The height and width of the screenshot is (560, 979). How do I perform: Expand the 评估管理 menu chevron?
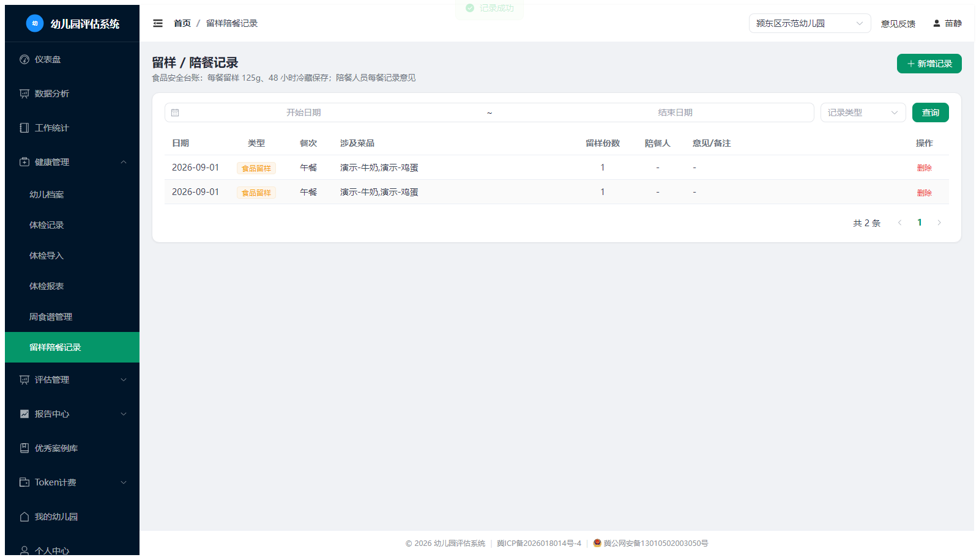[124, 380]
